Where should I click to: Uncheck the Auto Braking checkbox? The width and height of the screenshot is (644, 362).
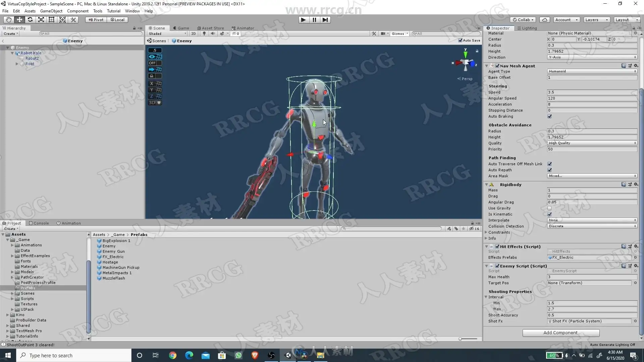(549, 116)
